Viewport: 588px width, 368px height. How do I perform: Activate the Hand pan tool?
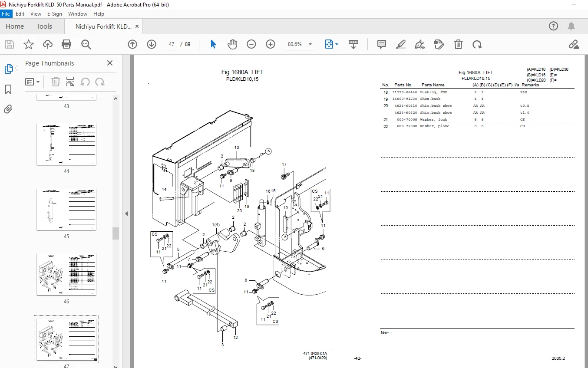coord(232,44)
